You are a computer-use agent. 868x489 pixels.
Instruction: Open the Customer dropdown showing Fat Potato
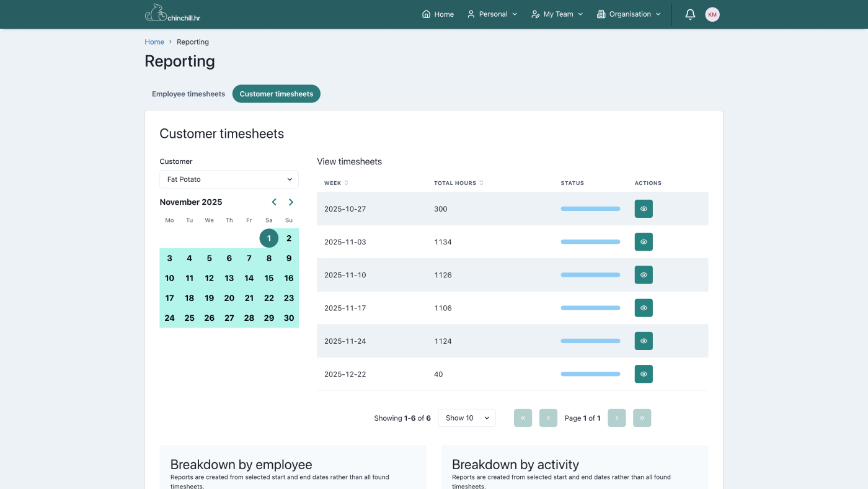coord(229,179)
